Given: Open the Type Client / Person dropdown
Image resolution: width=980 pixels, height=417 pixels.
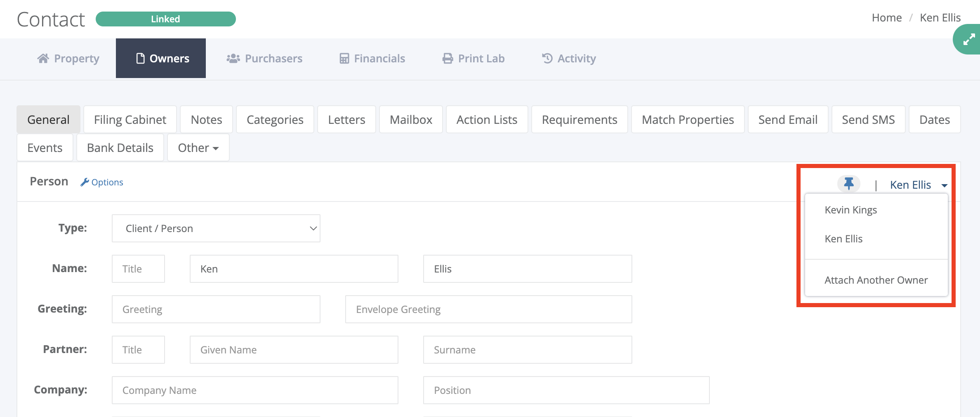Looking at the screenshot, I should [216, 228].
